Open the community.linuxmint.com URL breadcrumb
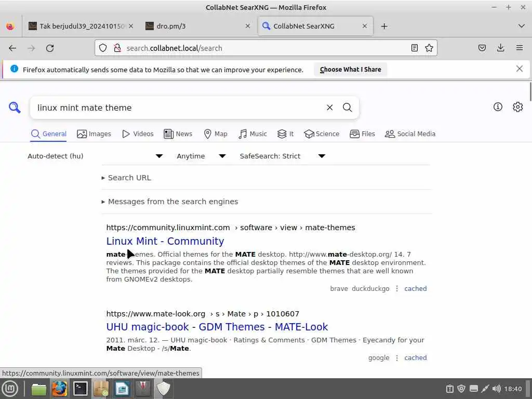The width and height of the screenshot is (532, 399). 230,228
